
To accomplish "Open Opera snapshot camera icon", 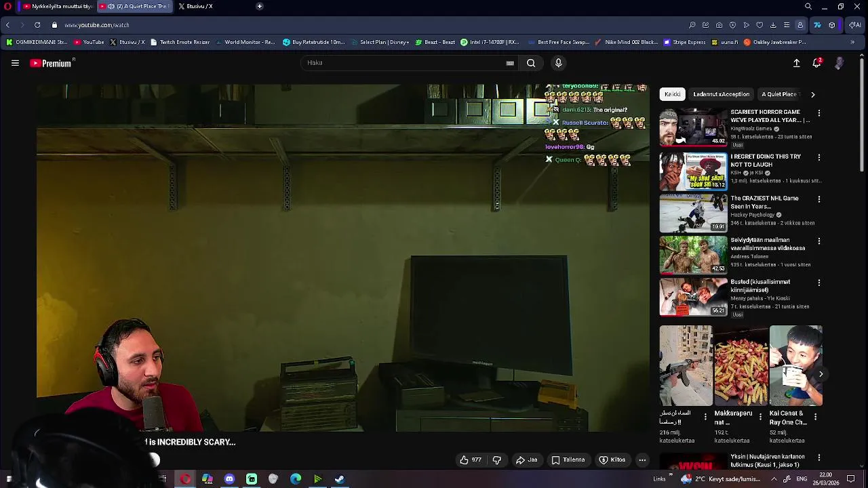I will 719,25.
